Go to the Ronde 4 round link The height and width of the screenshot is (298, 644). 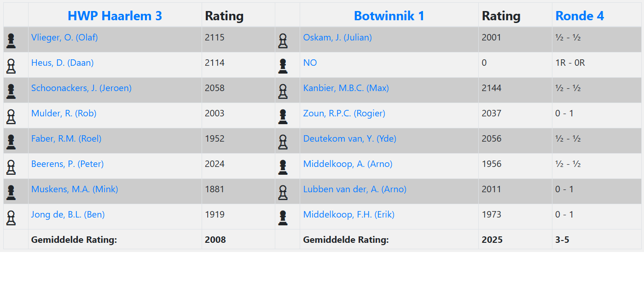coord(580,16)
